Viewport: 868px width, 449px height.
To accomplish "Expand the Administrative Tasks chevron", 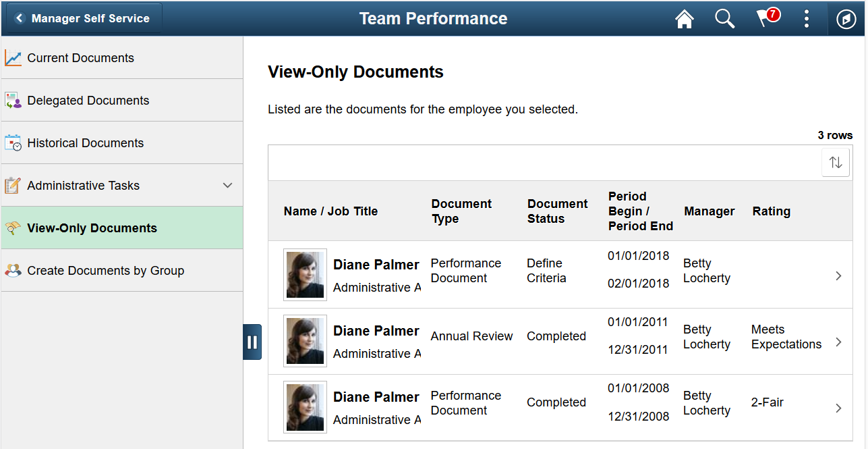I will point(228,186).
